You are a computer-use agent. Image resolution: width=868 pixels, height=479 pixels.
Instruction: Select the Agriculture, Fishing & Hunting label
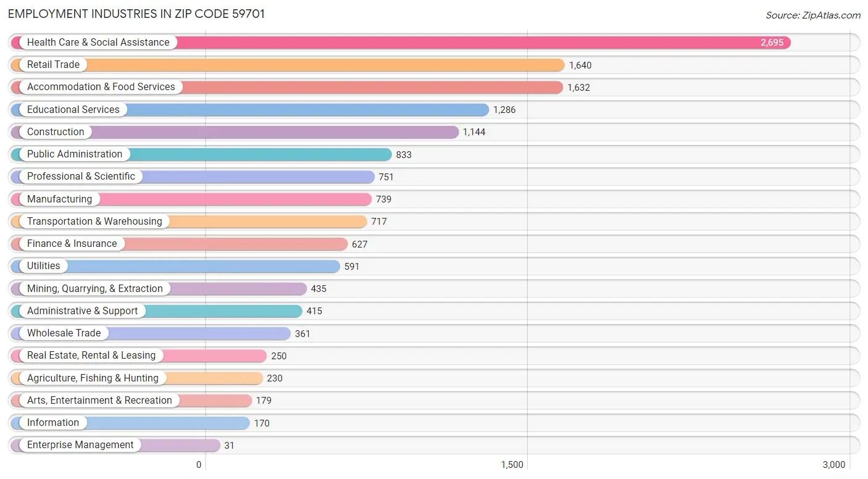(x=93, y=378)
